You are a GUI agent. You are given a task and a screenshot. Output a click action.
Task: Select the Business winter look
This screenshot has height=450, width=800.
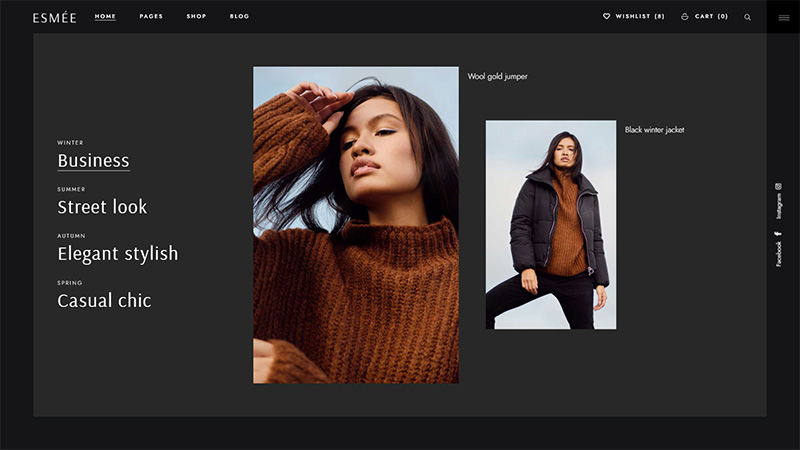pos(93,160)
